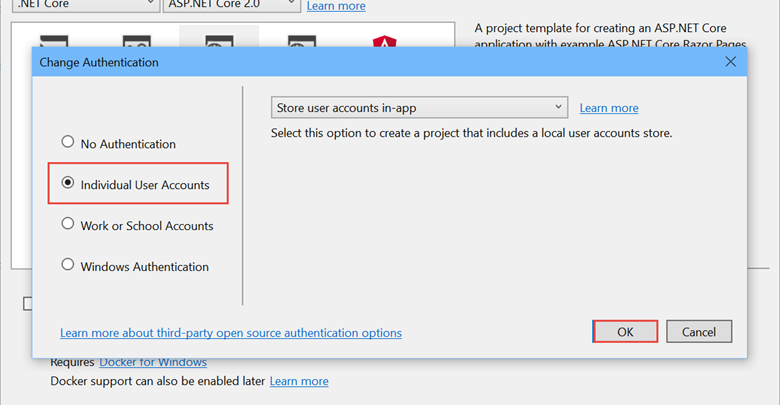This screenshot has width=780, height=405.
Task: Select the Angular template icon in background
Action: coord(385,41)
